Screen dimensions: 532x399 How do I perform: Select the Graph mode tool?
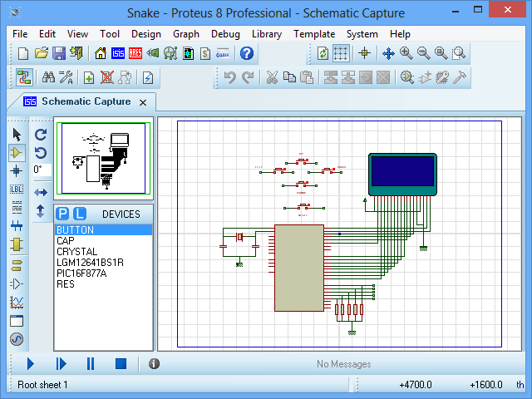(x=17, y=302)
